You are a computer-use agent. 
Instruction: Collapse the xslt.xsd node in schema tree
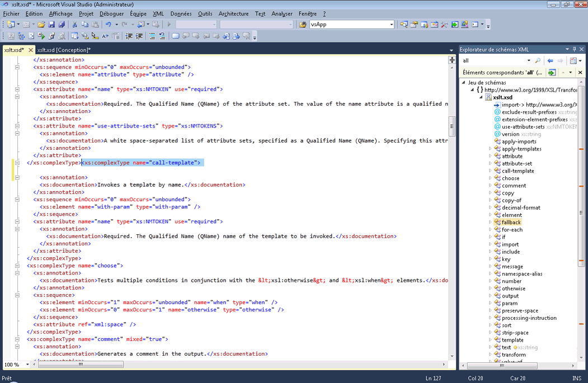click(481, 97)
